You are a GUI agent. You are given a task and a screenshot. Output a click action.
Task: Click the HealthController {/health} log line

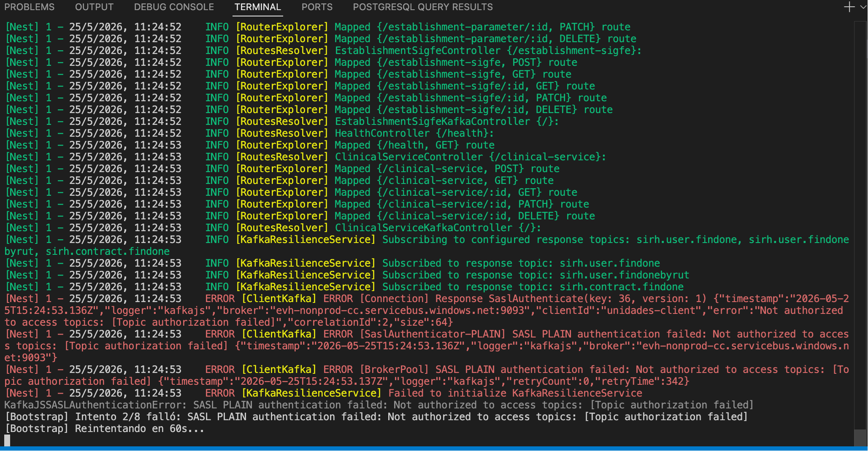point(249,133)
